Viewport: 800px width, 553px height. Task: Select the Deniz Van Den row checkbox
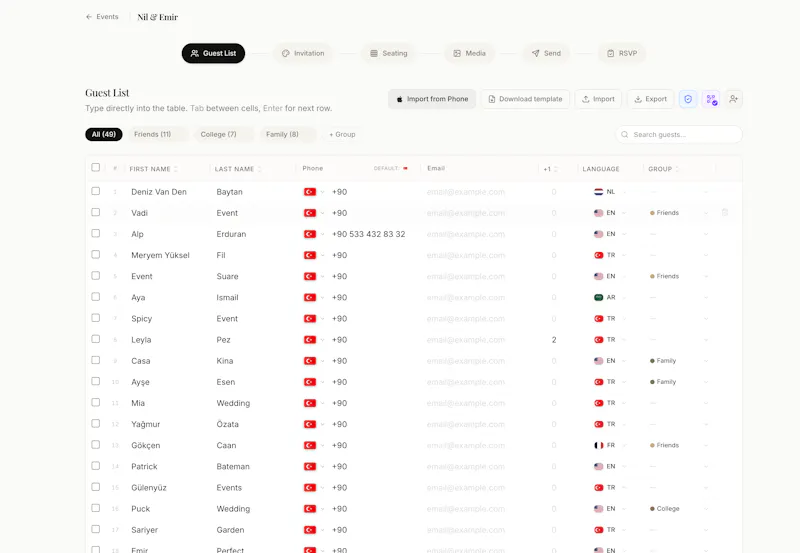tap(95, 191)
